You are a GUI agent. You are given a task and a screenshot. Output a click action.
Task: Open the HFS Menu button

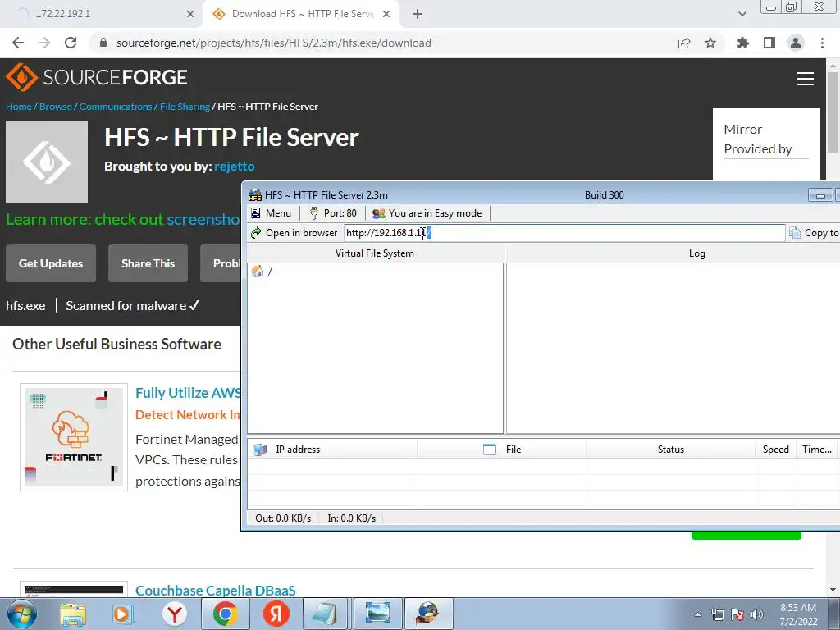pos(271,213)
